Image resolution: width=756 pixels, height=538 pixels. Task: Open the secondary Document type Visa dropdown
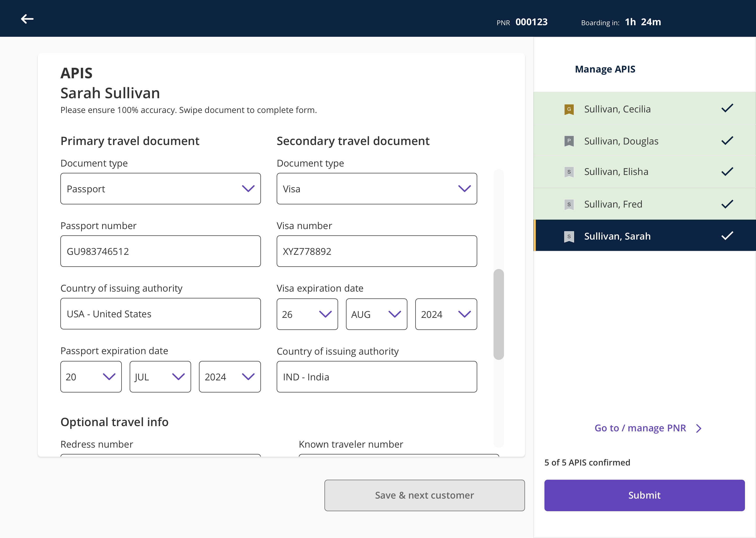click(377, 189)
